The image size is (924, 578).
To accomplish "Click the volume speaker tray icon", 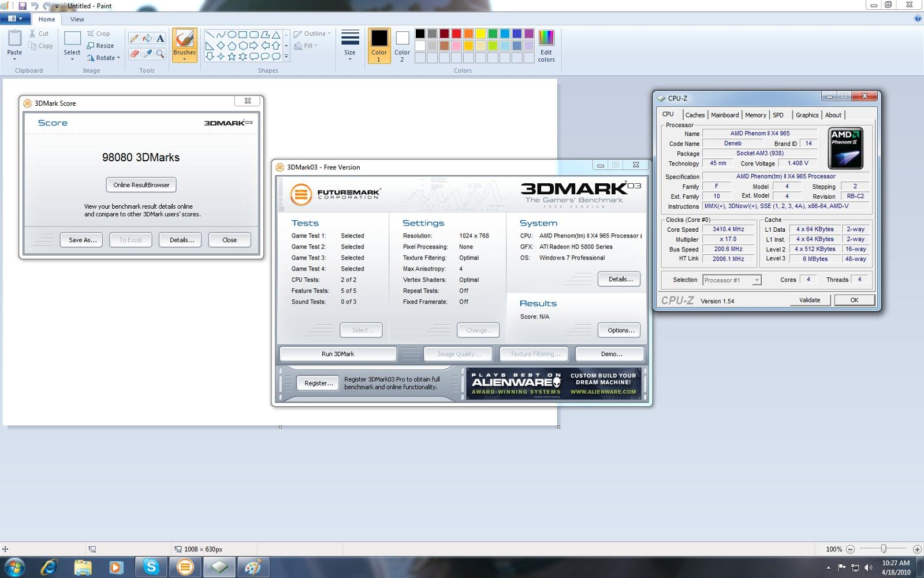I will tap(868, 568).
